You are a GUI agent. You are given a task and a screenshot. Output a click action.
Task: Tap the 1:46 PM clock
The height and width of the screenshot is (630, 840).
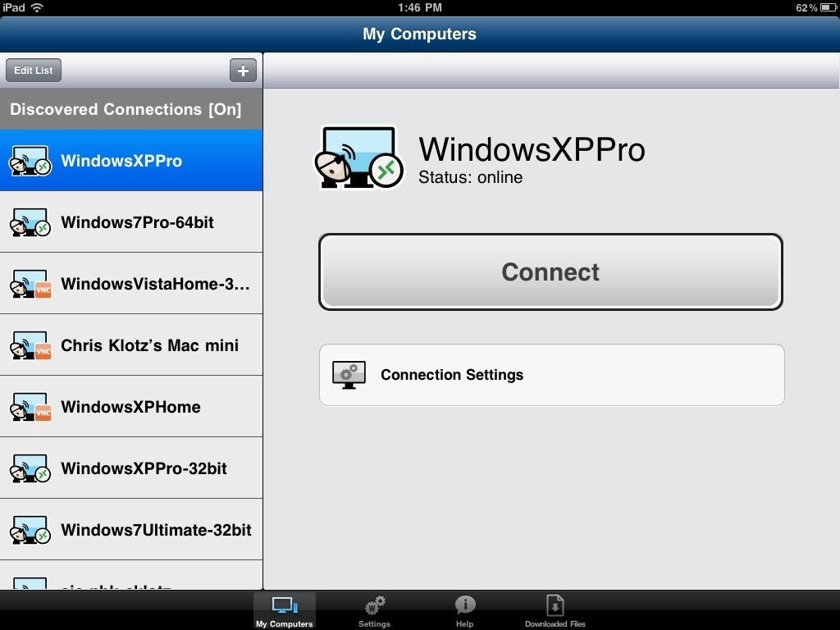click(419, 7)
